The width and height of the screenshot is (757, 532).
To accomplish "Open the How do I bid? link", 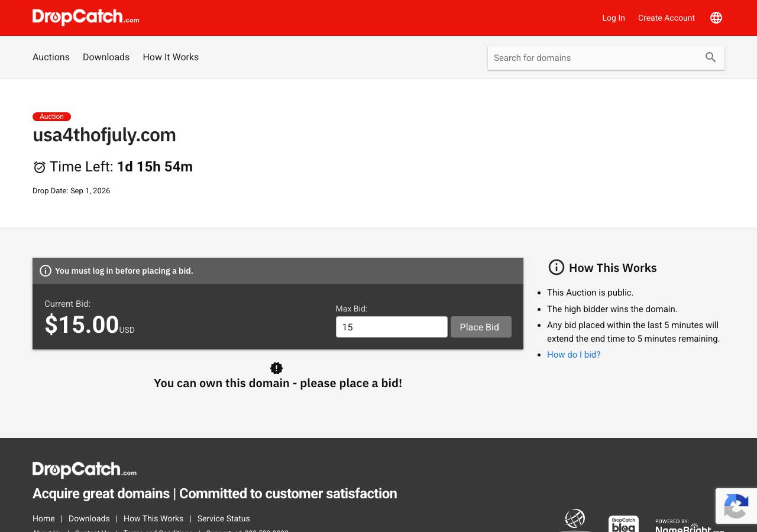I will click(574, 355).
